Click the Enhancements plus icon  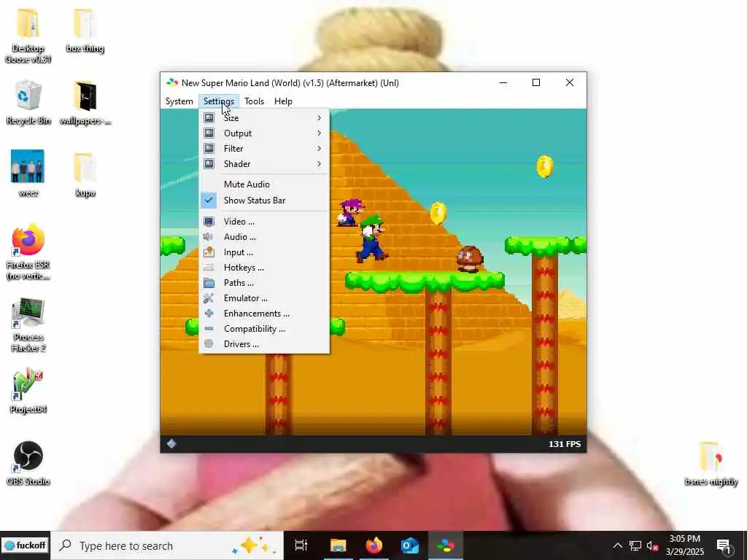pyautogui.click(x=209, y=314)
